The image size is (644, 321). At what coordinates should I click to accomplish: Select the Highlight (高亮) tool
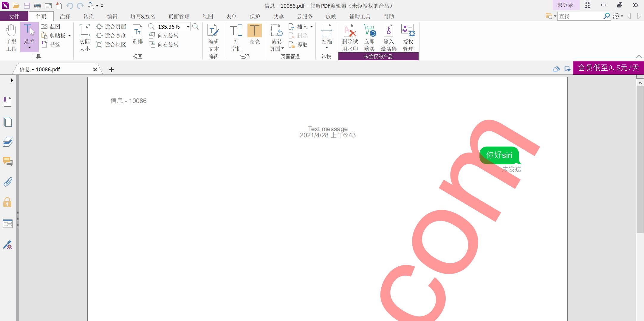(255, 35)
